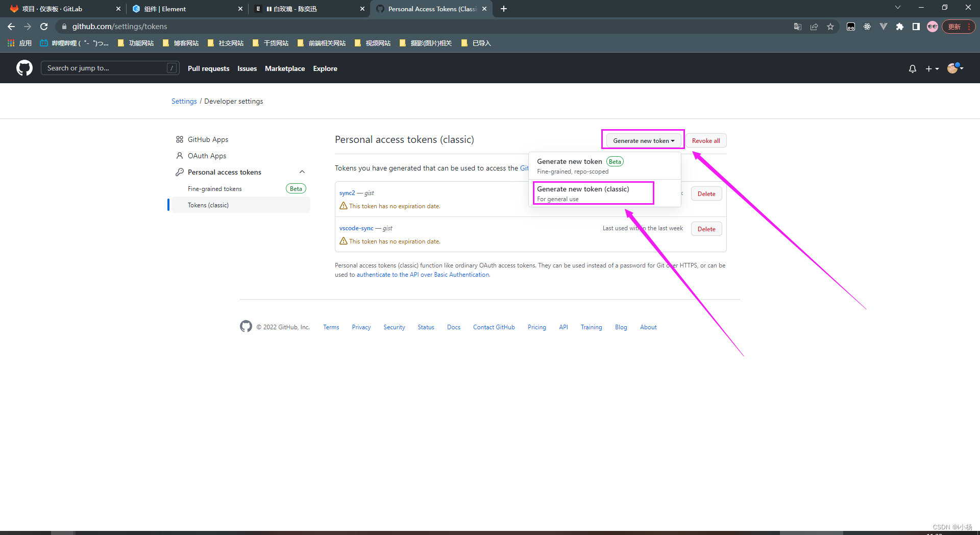
Task: Open authenticate to the API link
Action: (423, 275)
